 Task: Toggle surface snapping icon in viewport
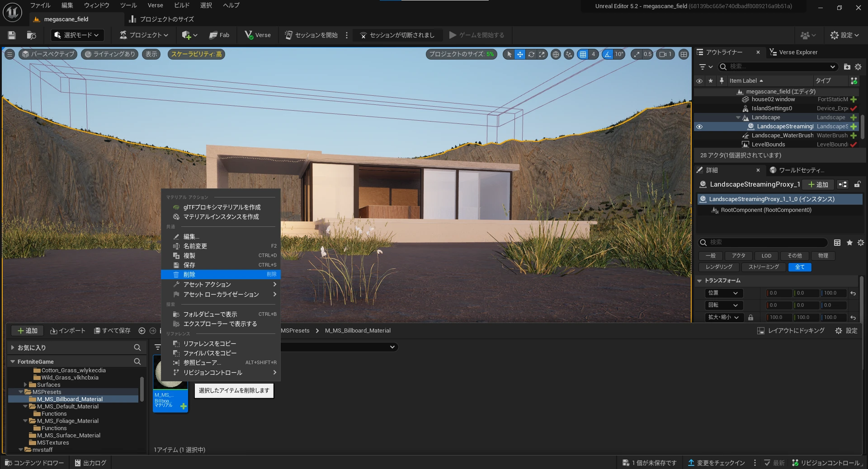click(x=569, y=54)
